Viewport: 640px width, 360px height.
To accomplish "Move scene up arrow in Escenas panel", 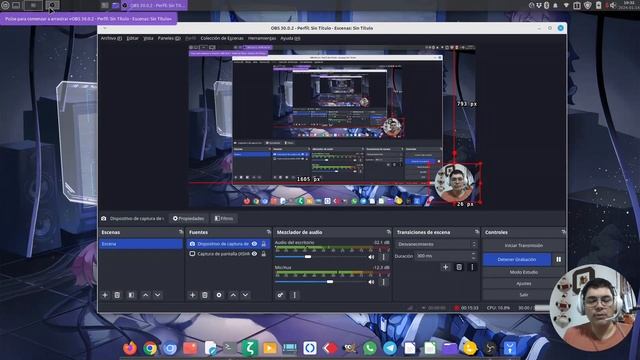I will (x=145, y=295).
